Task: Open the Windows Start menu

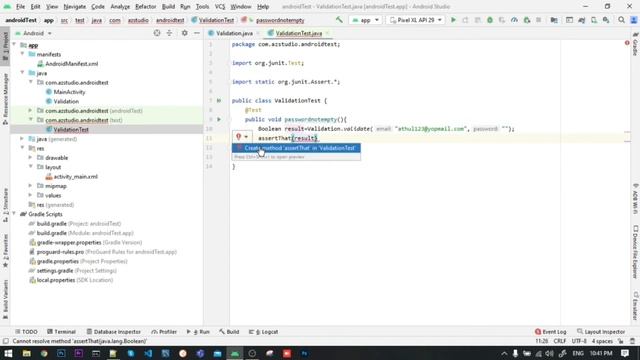Action: (8, 353)
